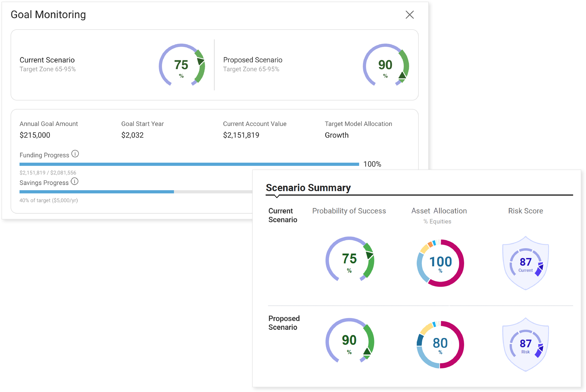Image resolution: width=586 pixels, height=392 pixels.
Task: Click the Target Model Allocation value Growth
Action: click(337, 135)
